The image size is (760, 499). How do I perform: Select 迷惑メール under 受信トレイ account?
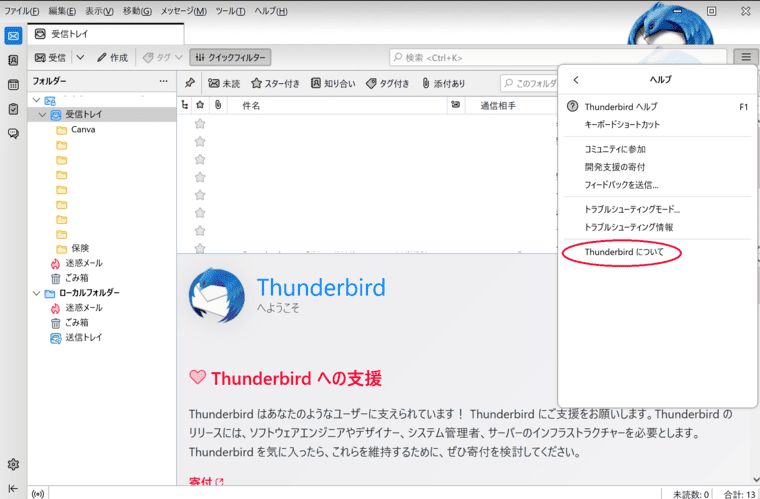tap(102, 263)
